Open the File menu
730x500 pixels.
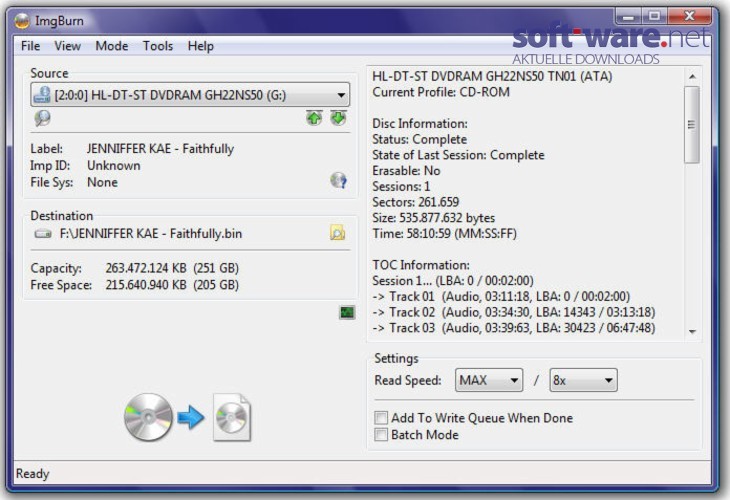(x=30, y=46)
